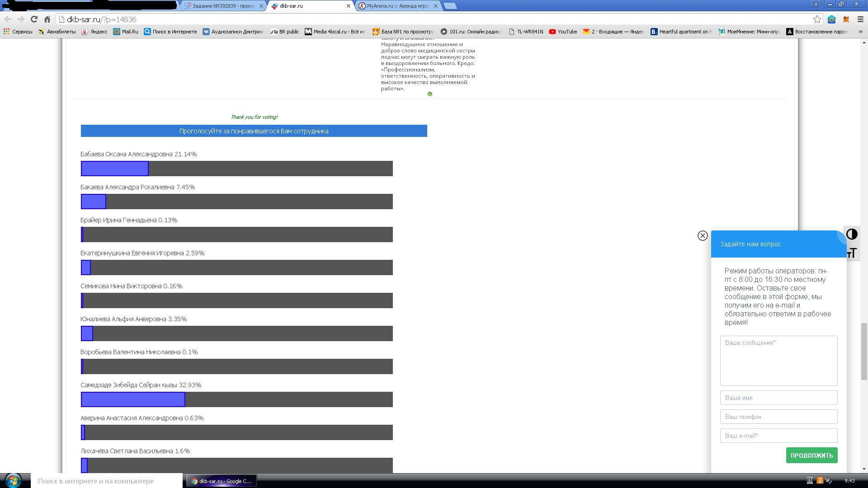This screenshot has width=868, height=488.
Task: Click the browser reload icon
Action: [x=34, y=19]
